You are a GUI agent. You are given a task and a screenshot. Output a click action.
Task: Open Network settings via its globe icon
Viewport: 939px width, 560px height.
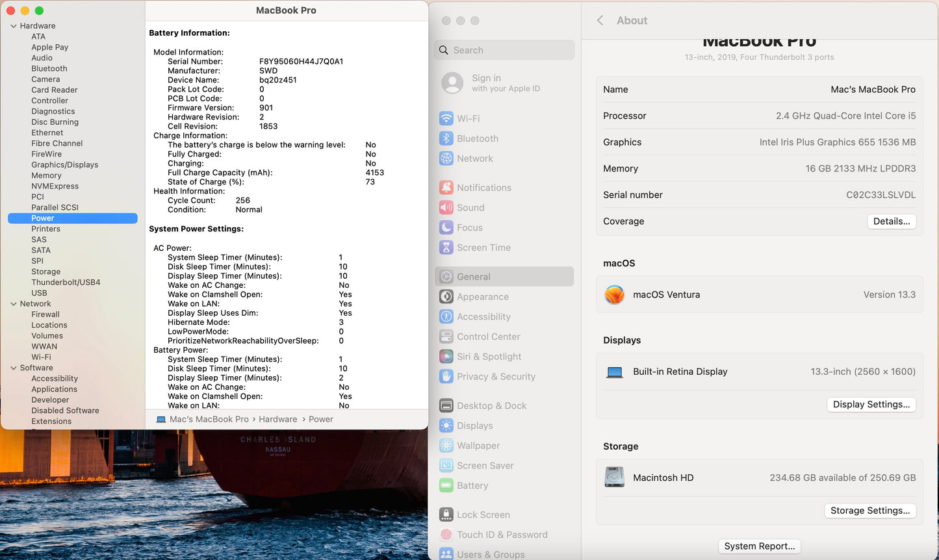(446, 159)
